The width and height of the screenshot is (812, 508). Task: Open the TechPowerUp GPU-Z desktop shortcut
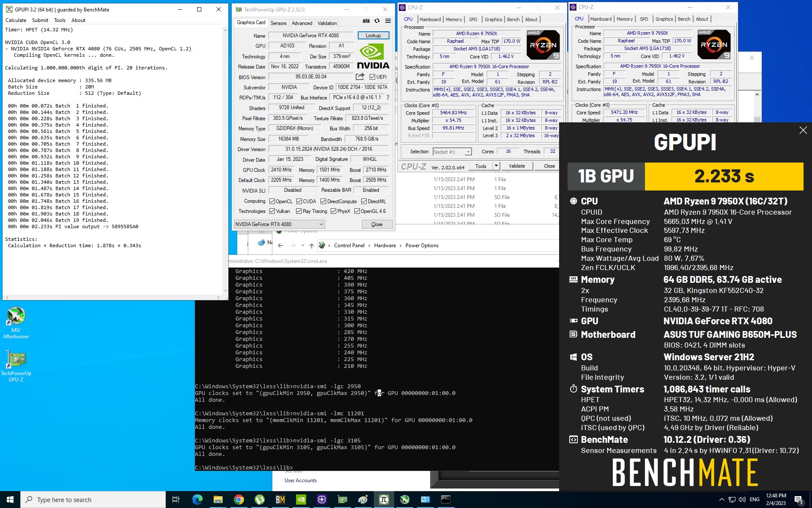[x=16, y=366]
